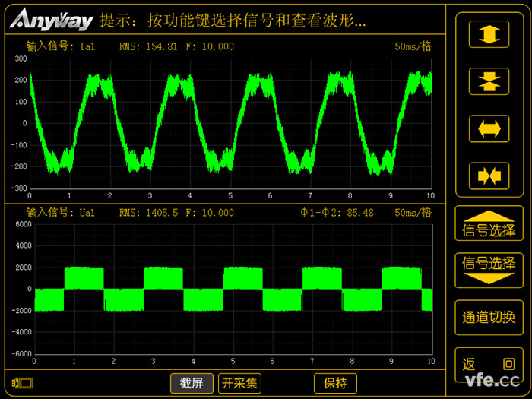The width and height of the screenshot is (532, 399).
Task: Switch channel using 通道切换 button
Action: (x=489, y=317)
